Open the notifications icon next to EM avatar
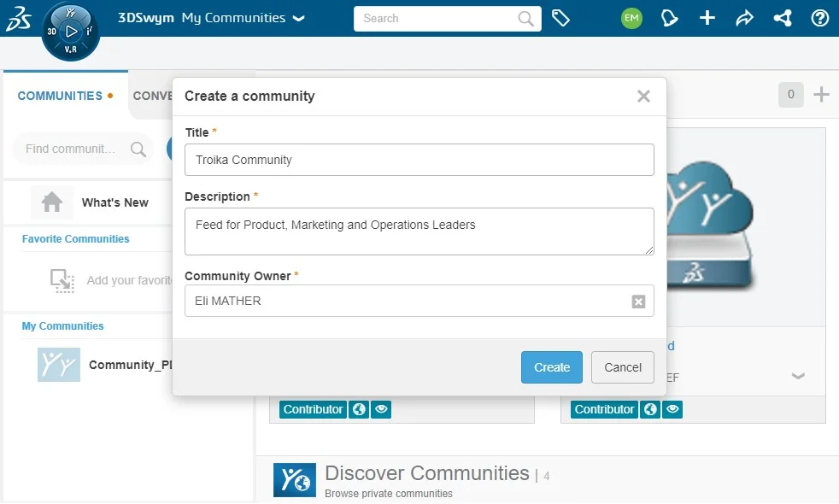The width and height of the screenshot is (839, 504). (x=671, y=18)
